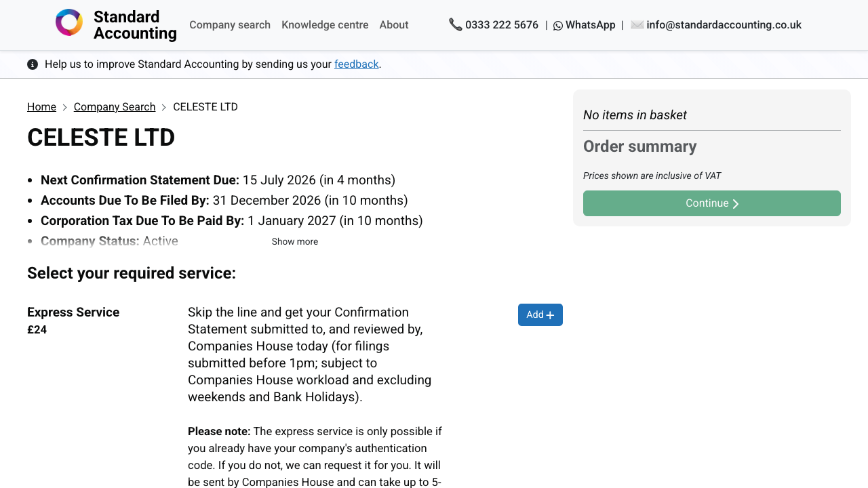The width and height of the screenshot is (868, 488).
Task: Open the Knowledge centre menu item
Action: coord(325,25)
